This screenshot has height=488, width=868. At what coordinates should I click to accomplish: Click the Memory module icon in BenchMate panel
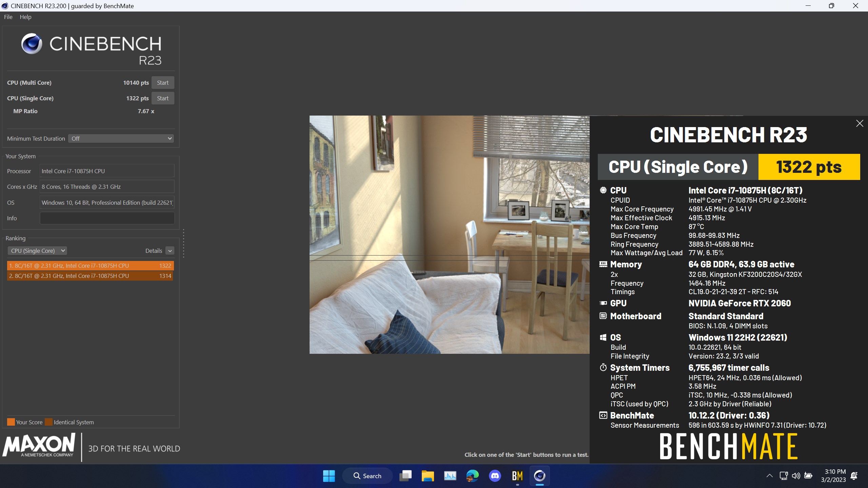click(603, 264)
